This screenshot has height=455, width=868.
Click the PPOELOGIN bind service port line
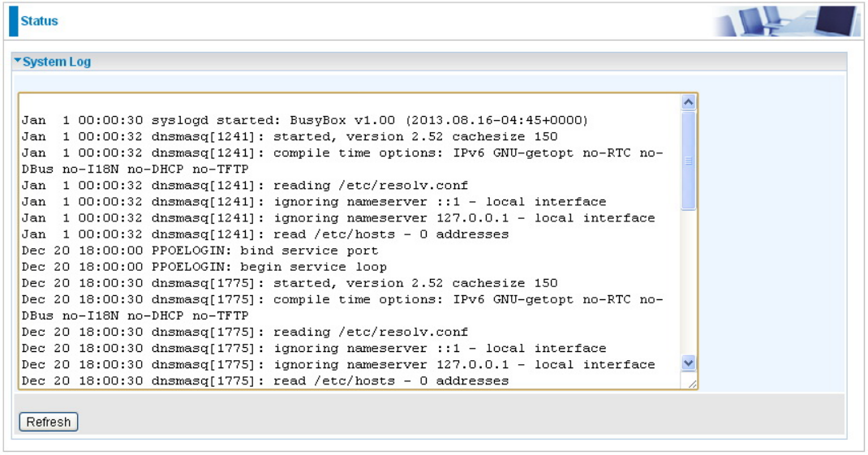coord(200,250)
